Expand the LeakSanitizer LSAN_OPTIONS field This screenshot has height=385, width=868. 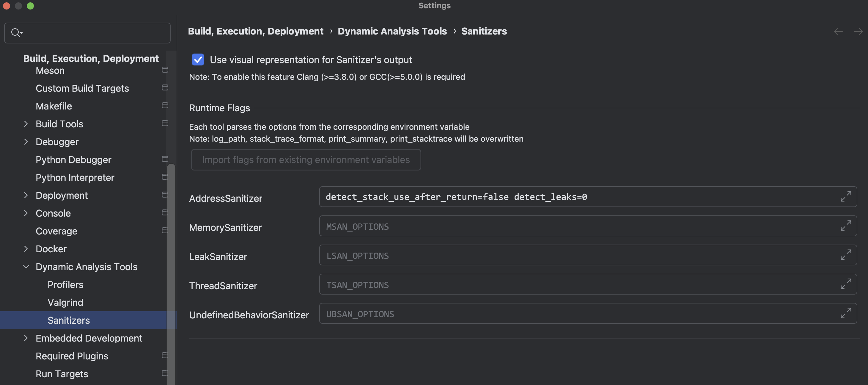(846, 255)
